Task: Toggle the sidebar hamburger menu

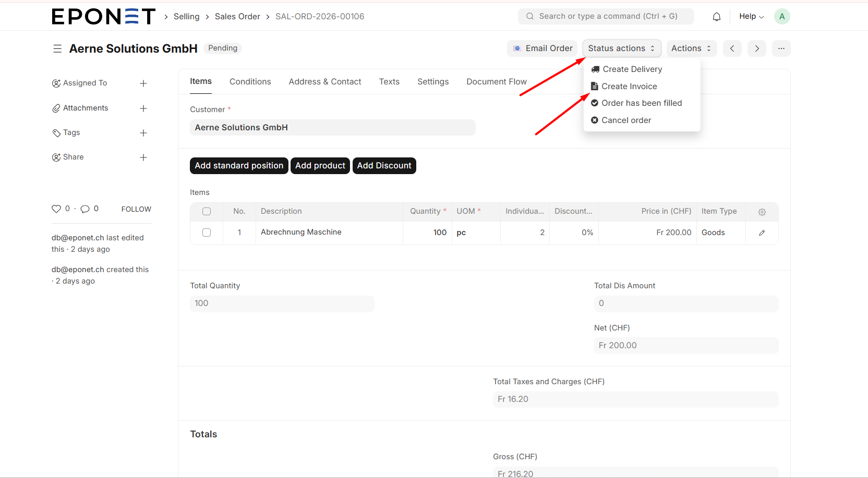Action: [57, 48]
